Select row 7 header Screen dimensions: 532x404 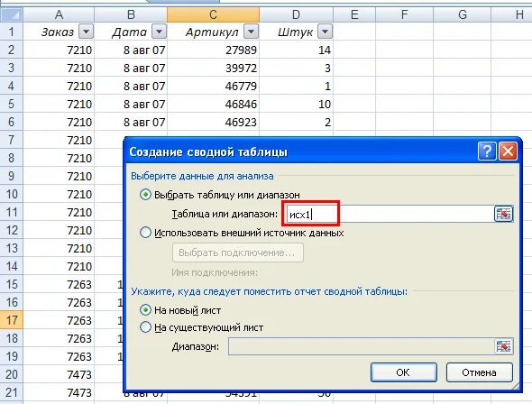click(12, 140)
